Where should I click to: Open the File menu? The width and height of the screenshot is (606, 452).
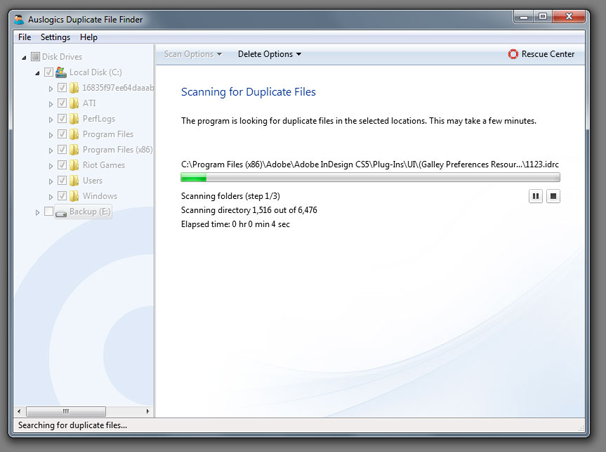[x=24, y=37]
